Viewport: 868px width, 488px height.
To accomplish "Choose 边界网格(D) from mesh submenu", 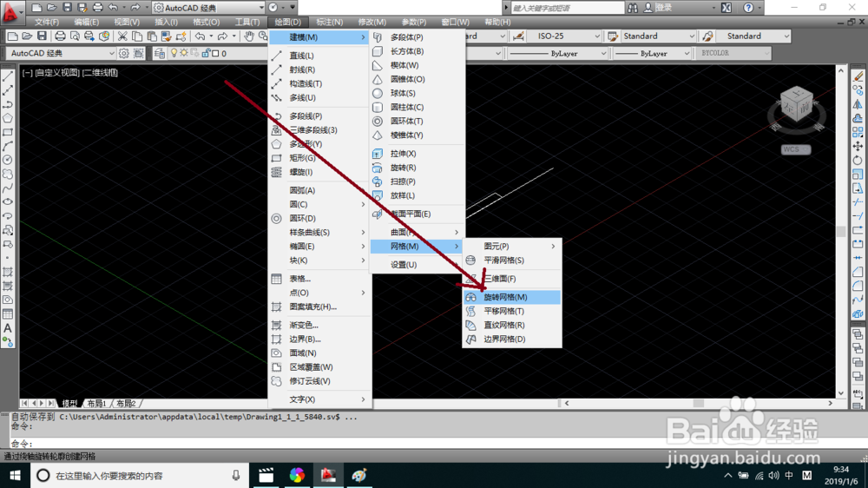I will pyautogui.click(x=512, y=339).
